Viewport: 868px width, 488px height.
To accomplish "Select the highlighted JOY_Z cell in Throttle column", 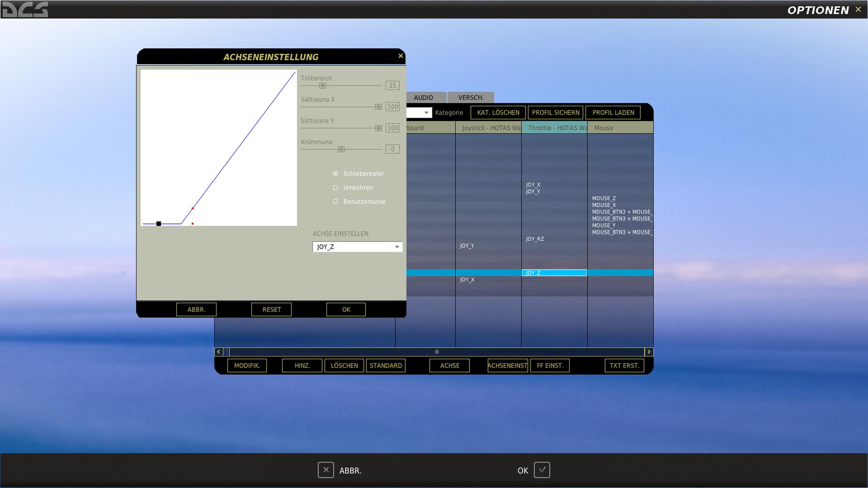I will coord(555,273).
